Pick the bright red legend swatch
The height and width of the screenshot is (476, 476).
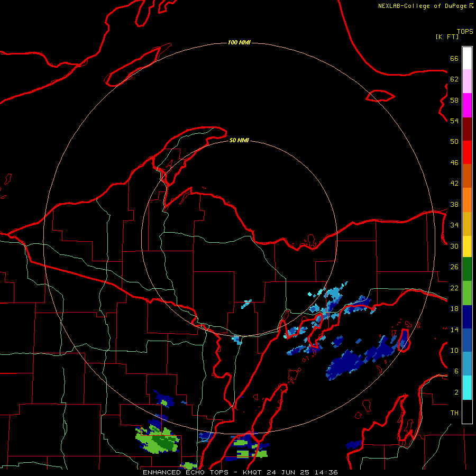(x=467, y=152)
